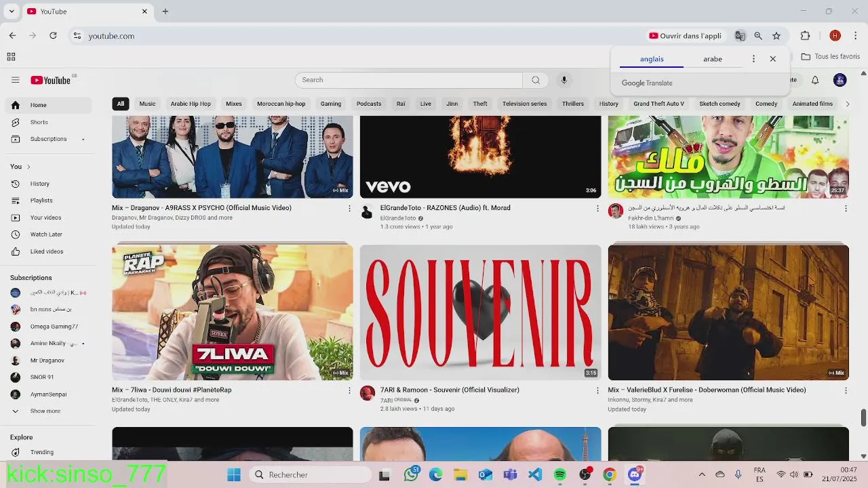Open Tous les favoris bookmarks folder
The height and width of the screenshot is (488, 868).
(831, 57)
